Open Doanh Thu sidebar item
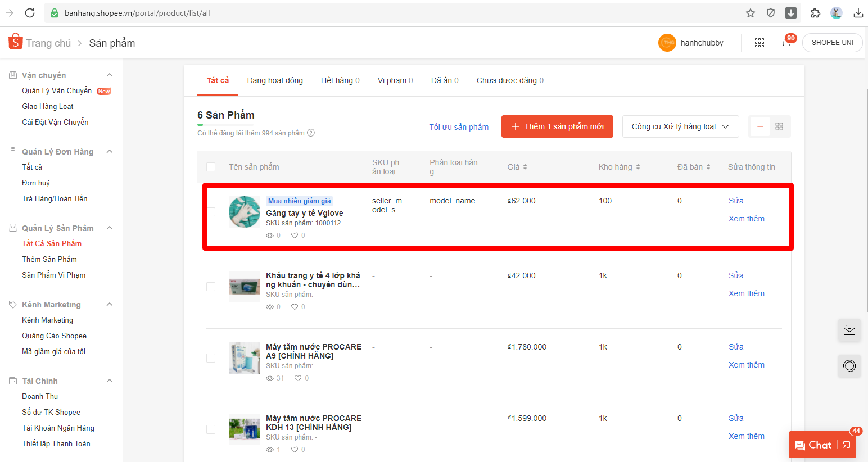This screenshot has width=868, height=462. [40, 396]
